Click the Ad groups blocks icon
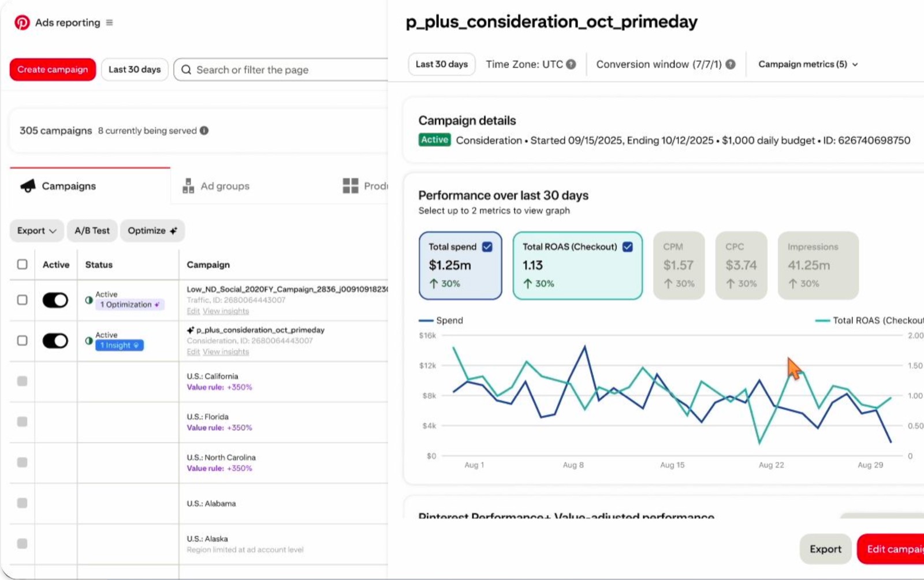The height and width of the screenshot is (580, 924). pos(188,186)
